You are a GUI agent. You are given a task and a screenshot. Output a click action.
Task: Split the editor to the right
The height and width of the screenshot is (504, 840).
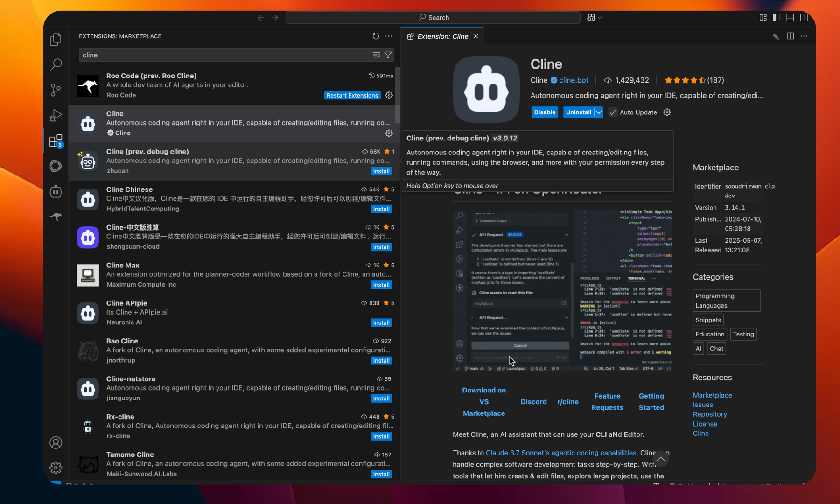click(790, 36)
